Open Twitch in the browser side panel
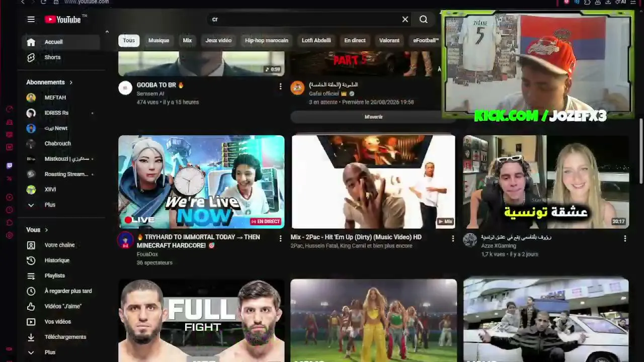Screen dimensions: 644x362 (9, 165)
